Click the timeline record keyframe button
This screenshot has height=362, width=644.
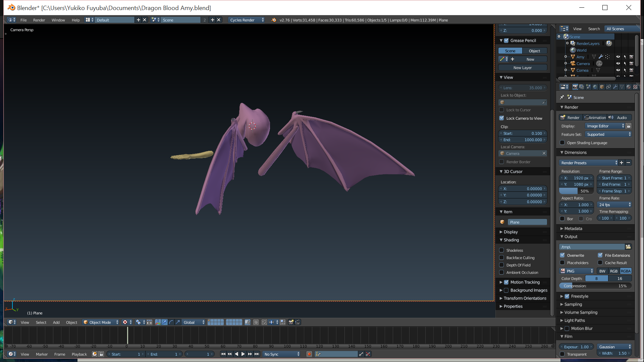click(x=309, y=354)
